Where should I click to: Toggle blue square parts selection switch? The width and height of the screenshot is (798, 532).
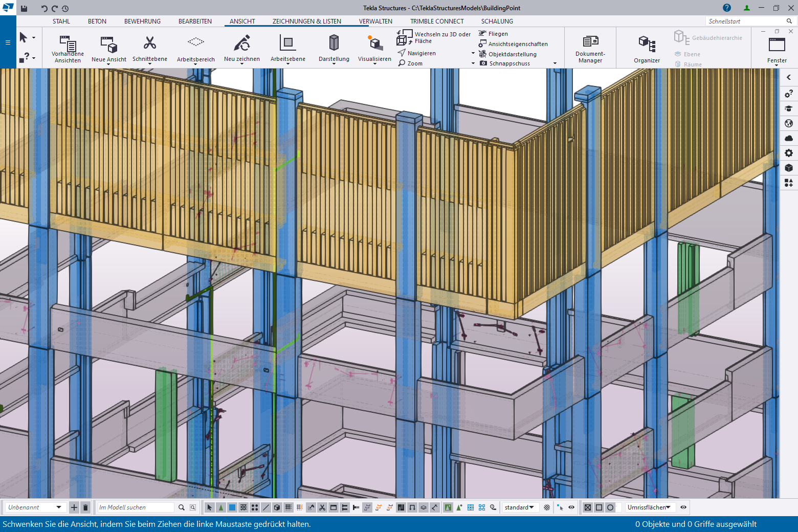pos(232,507)
